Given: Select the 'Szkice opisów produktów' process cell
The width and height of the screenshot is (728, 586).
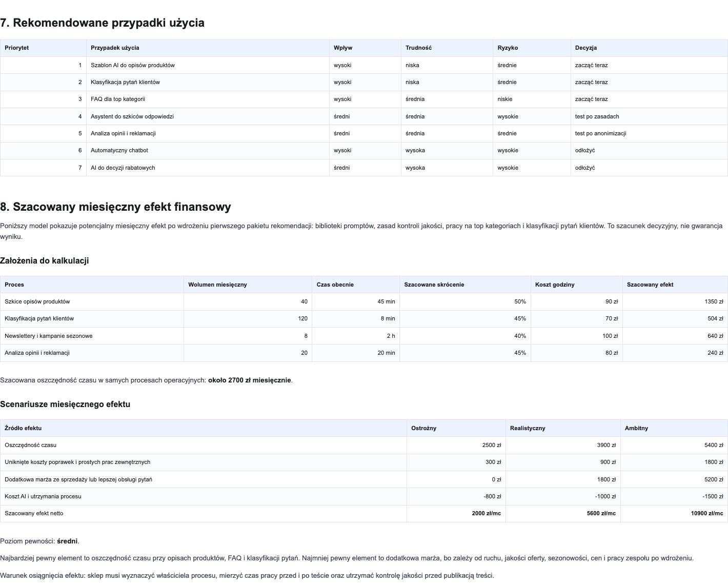Looking at the screenshot, I should (x=92, y=301).
